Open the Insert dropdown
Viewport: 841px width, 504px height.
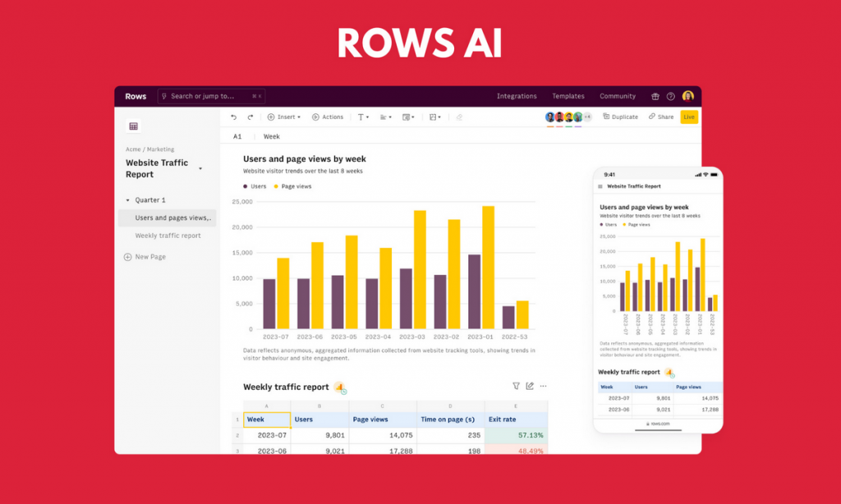point(284,117)
